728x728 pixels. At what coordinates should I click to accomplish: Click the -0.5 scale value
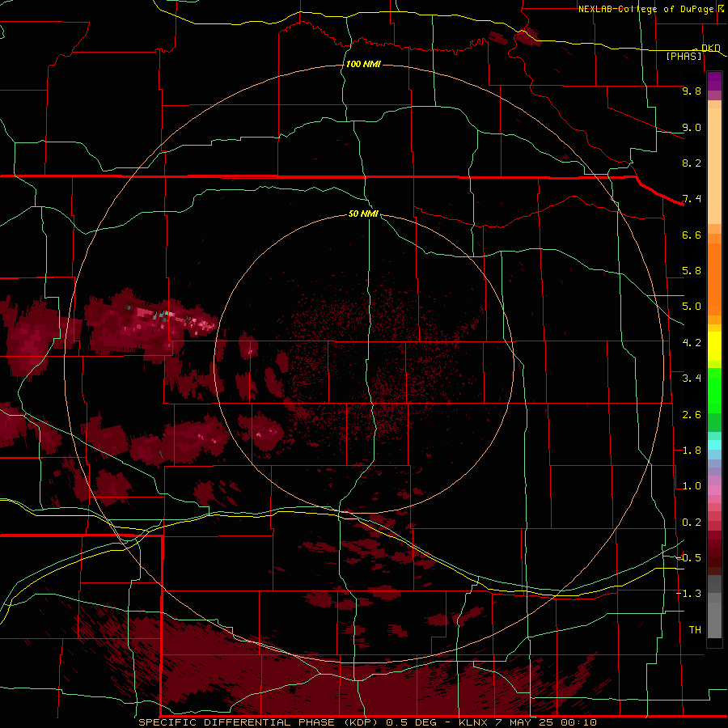tap(689, 558)
